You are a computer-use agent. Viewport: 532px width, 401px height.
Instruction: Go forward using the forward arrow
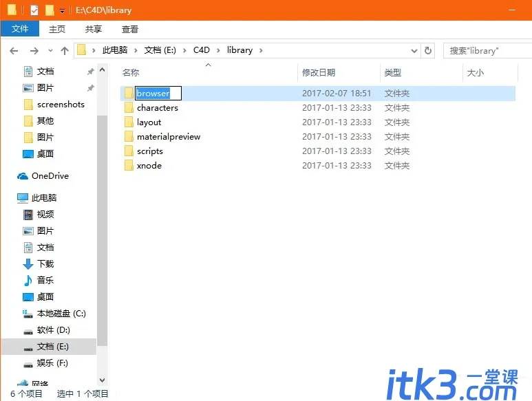pyautogui.click(x=34, y=51)
